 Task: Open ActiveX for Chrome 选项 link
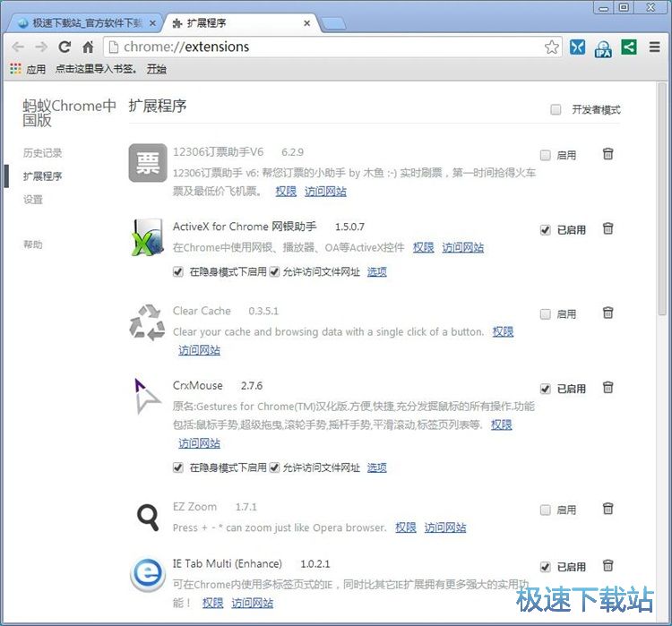pyautogui.click(x=376, y=272)
